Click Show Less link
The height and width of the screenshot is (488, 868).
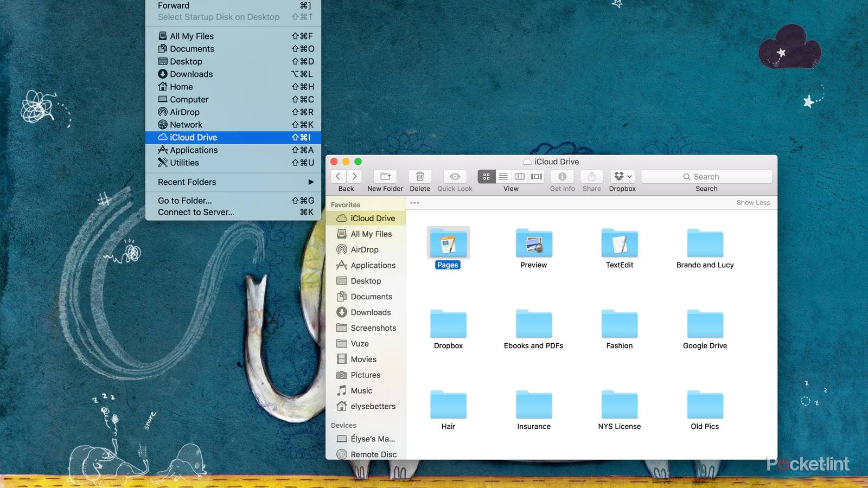pos(753,202)
